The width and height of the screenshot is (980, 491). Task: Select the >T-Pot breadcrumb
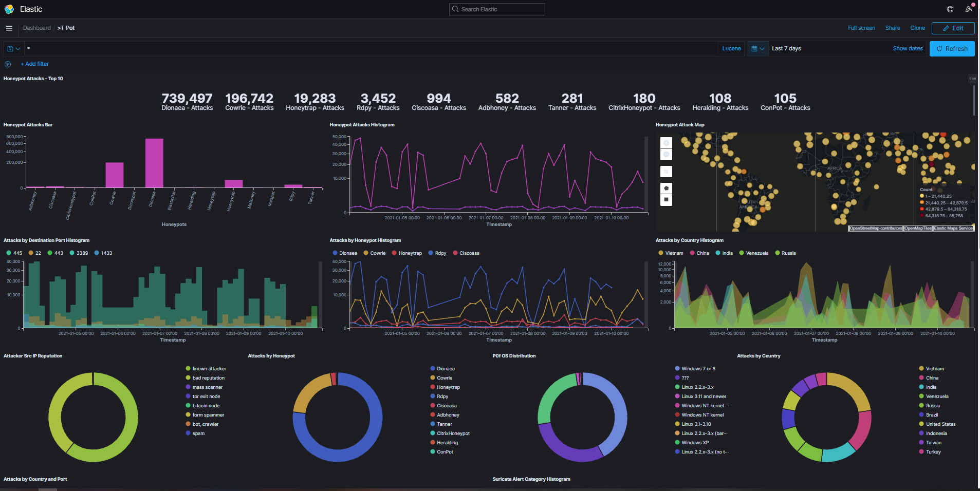[x=66, y=28]
